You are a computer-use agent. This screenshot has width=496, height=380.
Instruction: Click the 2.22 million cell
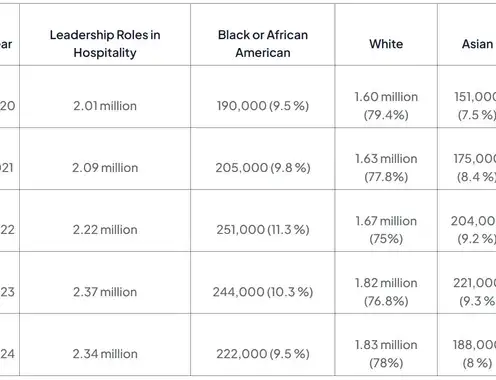[105, 229]
